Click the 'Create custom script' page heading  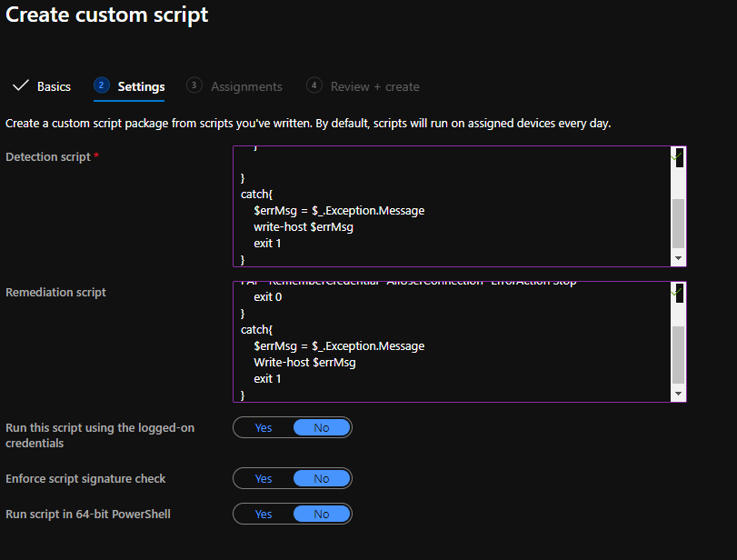pyautogui.click(x=106, y=15)
